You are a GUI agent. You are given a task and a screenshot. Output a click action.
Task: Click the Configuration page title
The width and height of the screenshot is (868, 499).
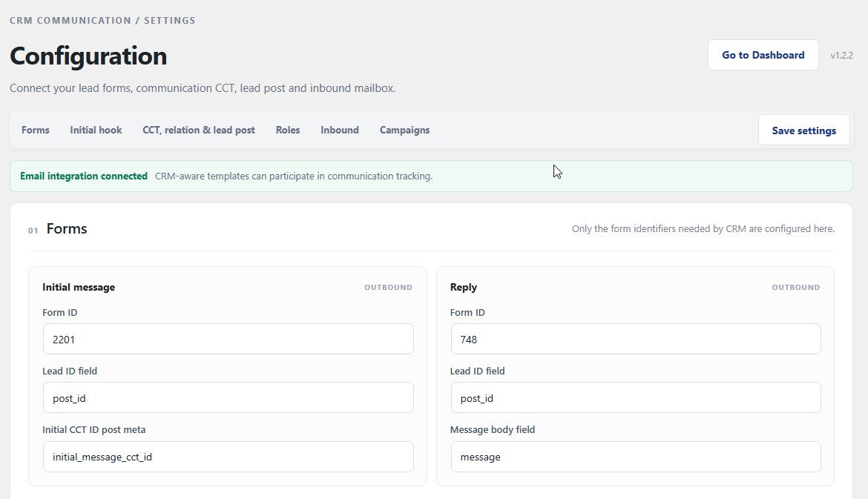click(88, 56)
